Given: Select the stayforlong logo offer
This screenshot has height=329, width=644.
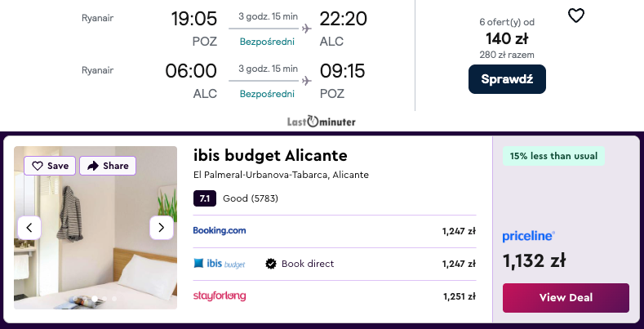Looking at the screenshot, I should pyautogui.click(x=220, y=296).
